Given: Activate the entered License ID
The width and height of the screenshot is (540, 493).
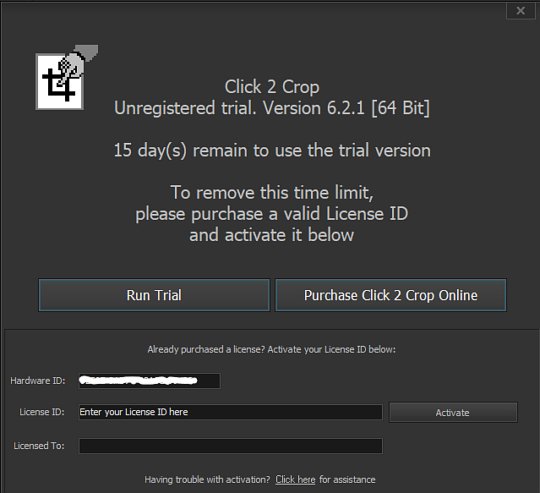Looking at the screenshot, I should click(453, 412).
